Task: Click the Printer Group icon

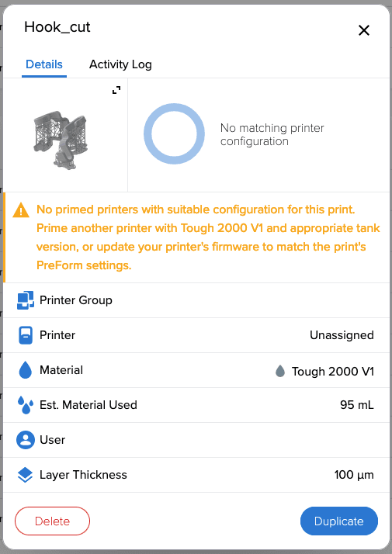Action: coord(26,300)
